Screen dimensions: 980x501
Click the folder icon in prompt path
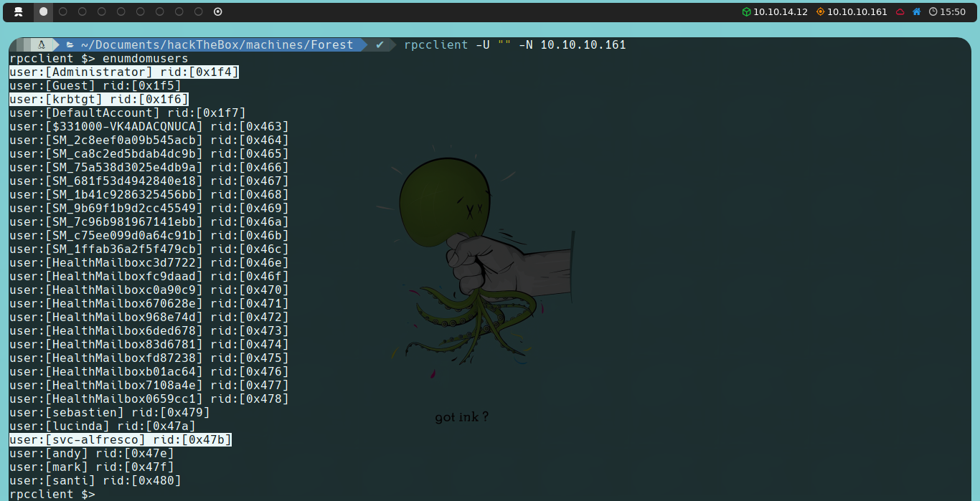(70, 44)
